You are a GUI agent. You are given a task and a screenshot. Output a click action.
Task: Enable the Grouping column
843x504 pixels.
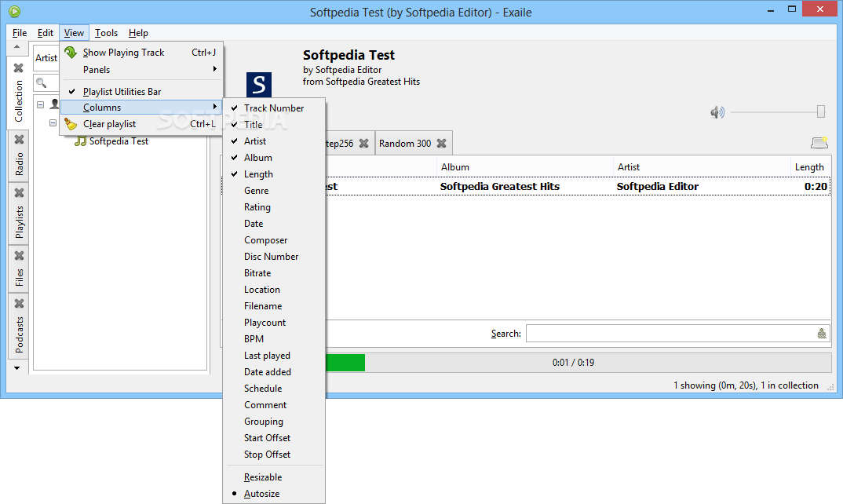coord(274,422)
